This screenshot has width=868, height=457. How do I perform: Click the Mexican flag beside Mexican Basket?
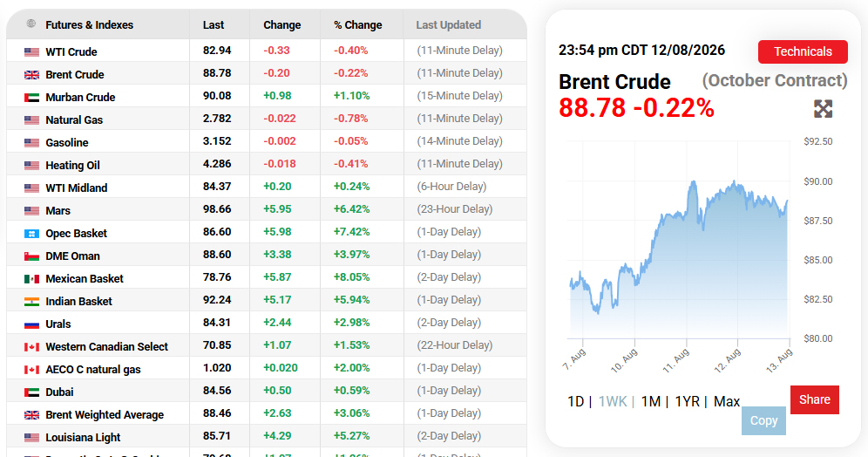pos(31,279)
